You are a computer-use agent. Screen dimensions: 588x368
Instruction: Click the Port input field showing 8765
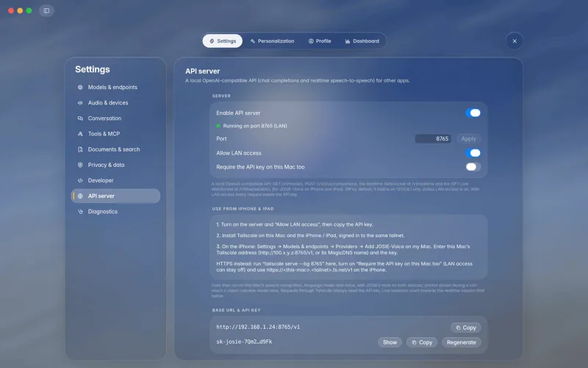click(433, 138)
